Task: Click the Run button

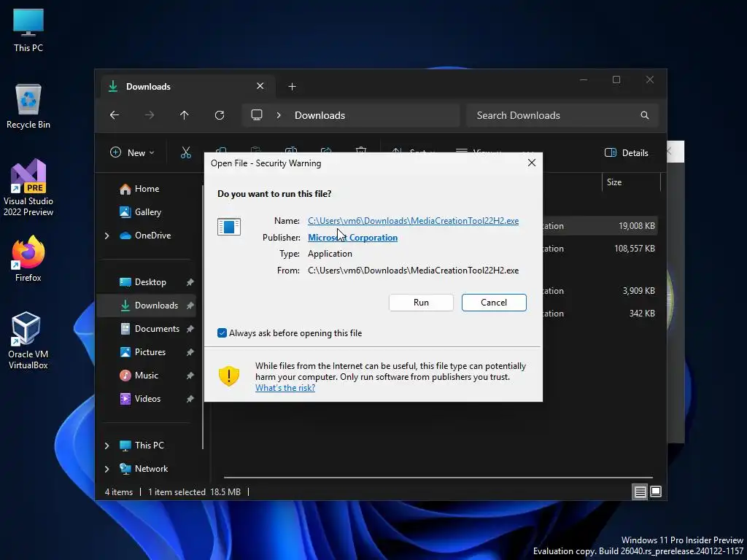Action: click(x=421, y=303)
